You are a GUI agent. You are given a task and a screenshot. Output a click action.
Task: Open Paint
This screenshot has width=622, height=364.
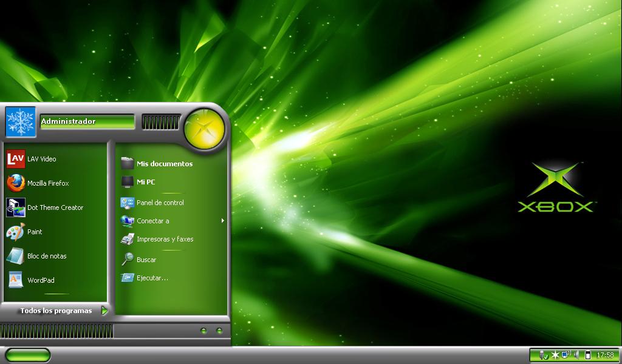35,232
